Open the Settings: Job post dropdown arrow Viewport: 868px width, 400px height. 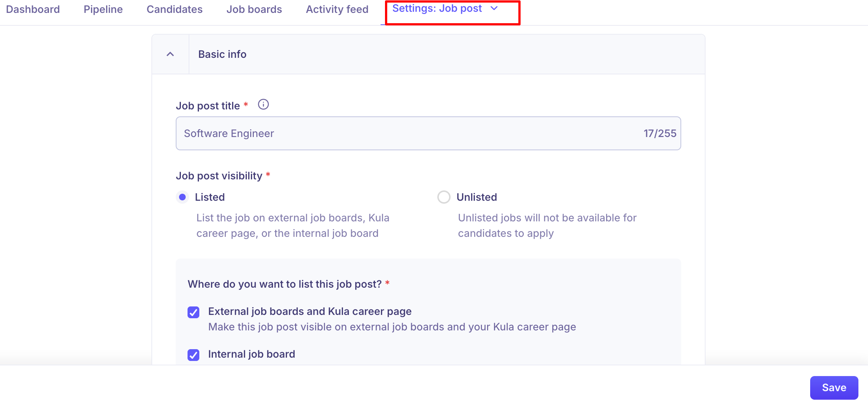click(494, 8)
